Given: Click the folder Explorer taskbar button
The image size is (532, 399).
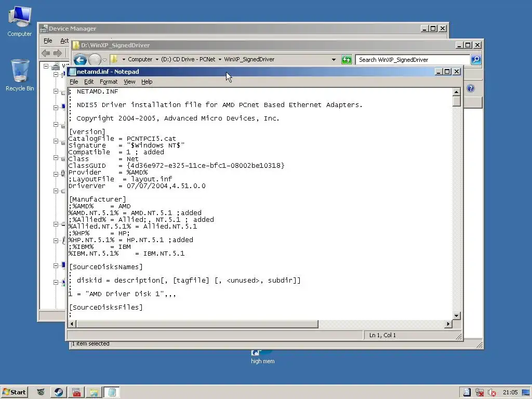Looking at the screenshot, I should [x=94, y=392].
